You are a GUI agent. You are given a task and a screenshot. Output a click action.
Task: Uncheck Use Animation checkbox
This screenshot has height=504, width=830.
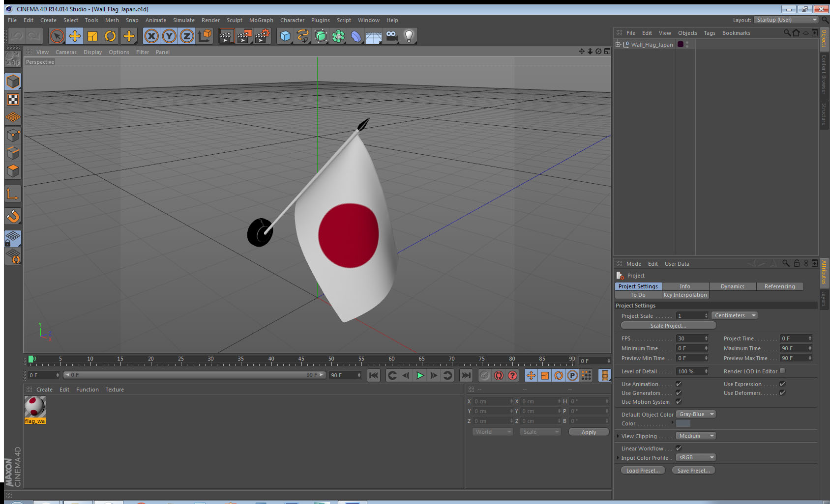679,384
